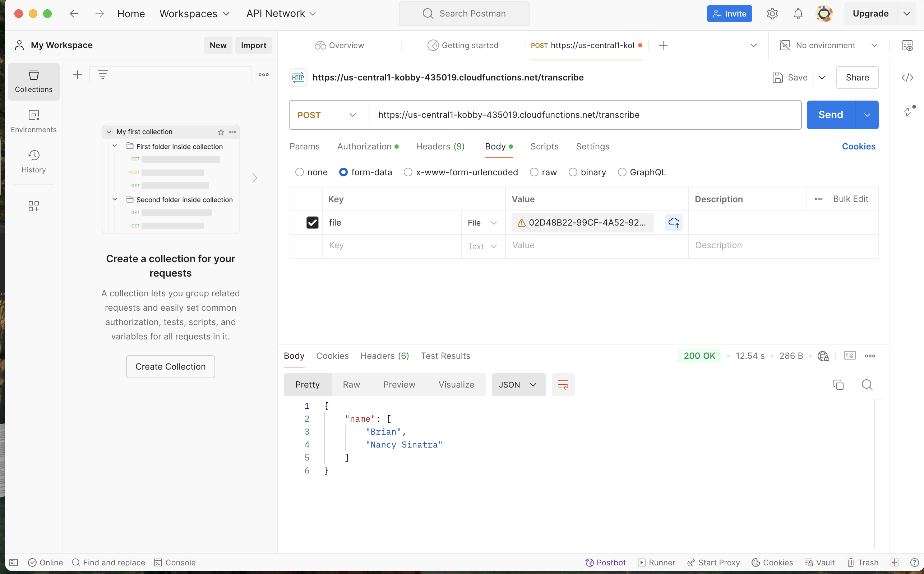Open the JSON response format dropdown
924x574 pixels.
point(518,385)
